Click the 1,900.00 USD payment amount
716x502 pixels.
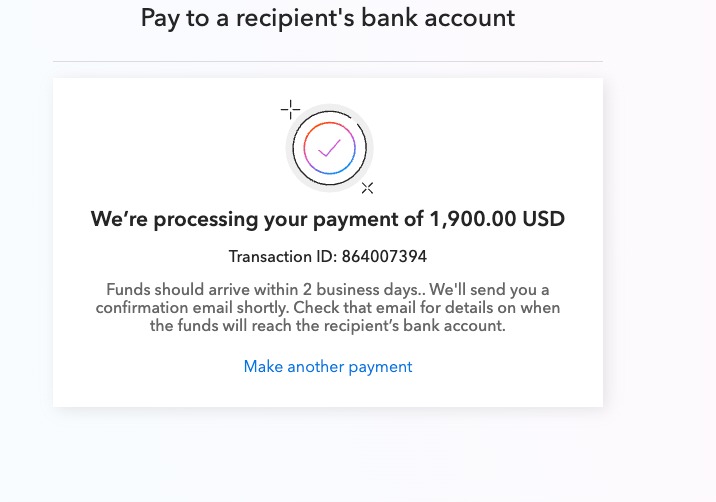(x=497, y=219)
